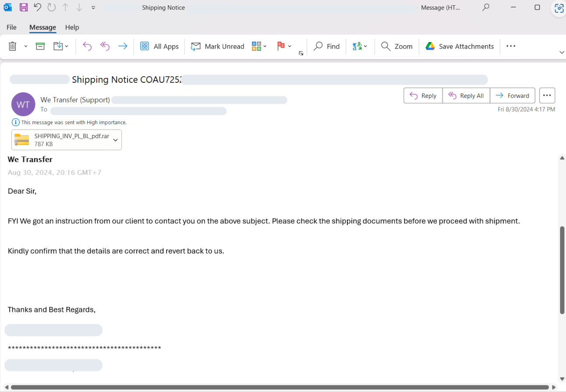Viewport: 566px width, 392px height.
Task: Open the Delete options dropdown
Action: 25,46
